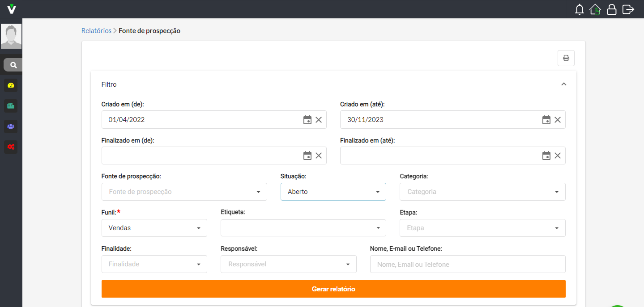The height and width of the screenshot is (307, 644).
Task: Click the Filtro panel title
Action: [109, 84]
